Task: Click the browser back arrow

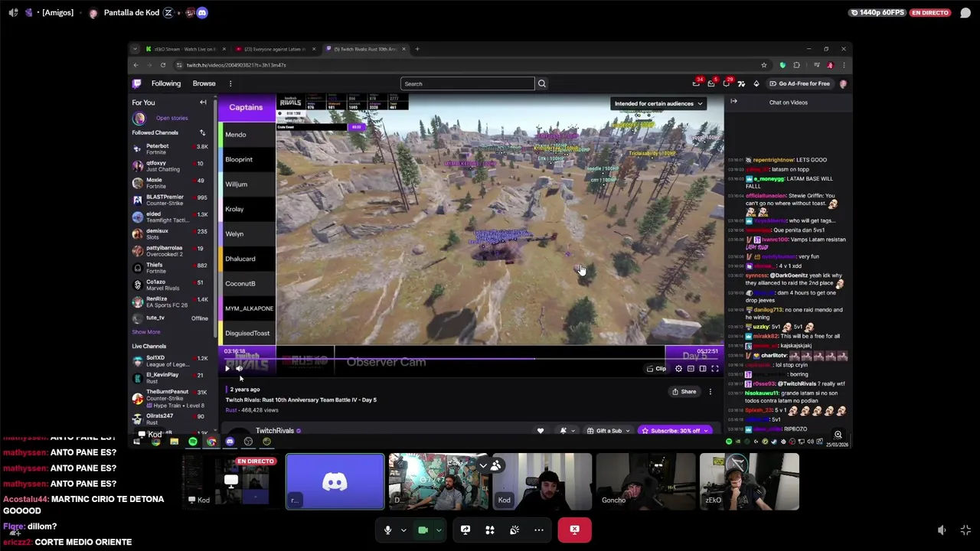Action: click(x=136, y=65)
